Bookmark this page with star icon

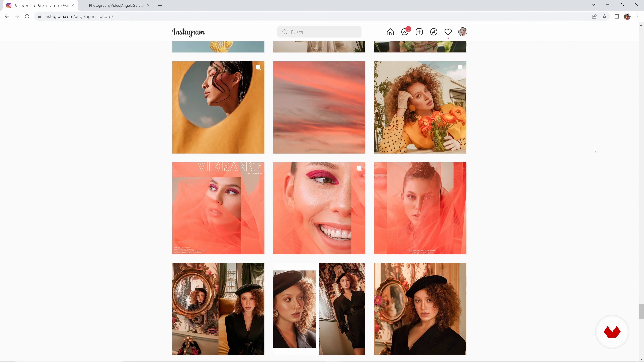[x=604, y=16]
